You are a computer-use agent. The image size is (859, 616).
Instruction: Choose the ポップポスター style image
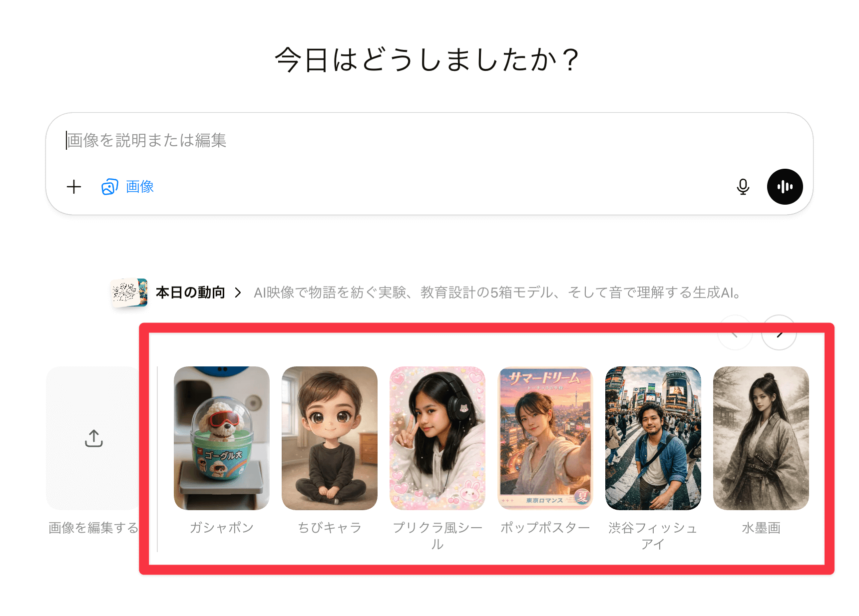(x=545, y=438)
